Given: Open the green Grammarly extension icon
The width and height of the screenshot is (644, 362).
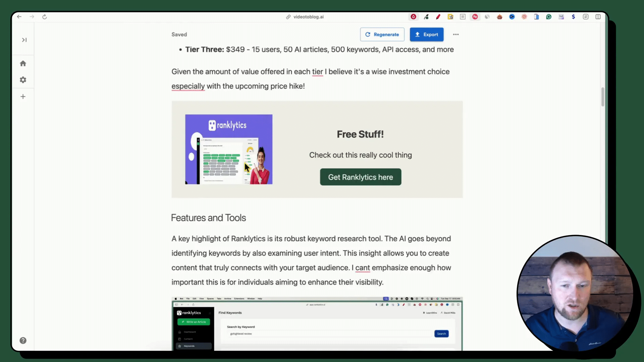Looking at the screenshot, I should click(549, 17).
